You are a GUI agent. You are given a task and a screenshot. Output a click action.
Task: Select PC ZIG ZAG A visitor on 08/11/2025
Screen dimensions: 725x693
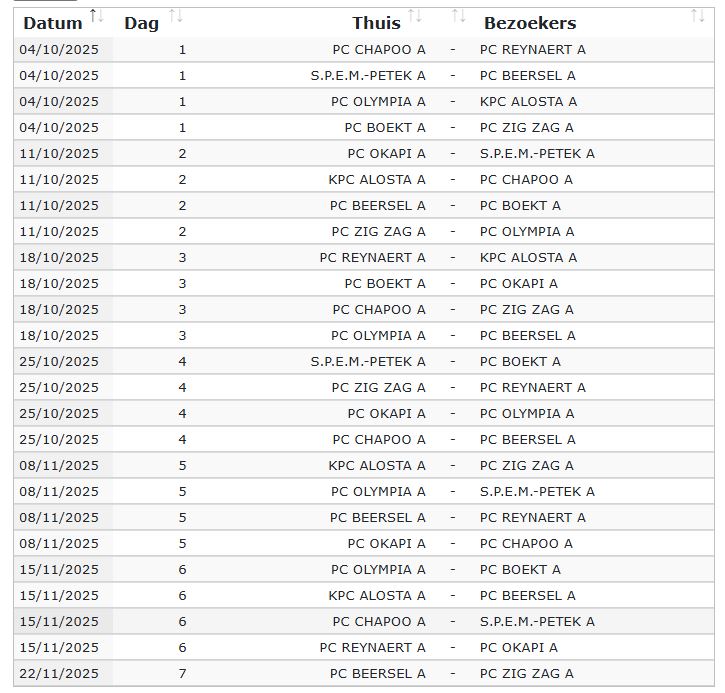[x=527, y=466]
